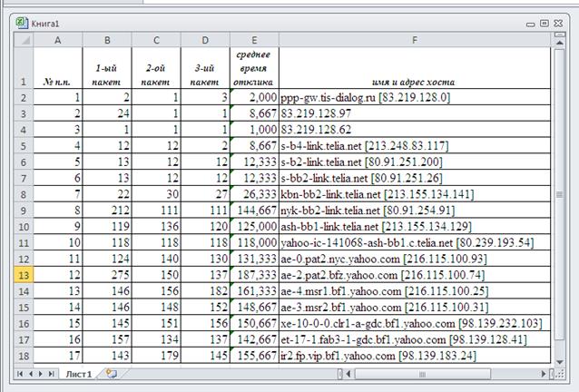Select average cell 155,667
Viewport: 579px width, 392px height.
(254, 356)
